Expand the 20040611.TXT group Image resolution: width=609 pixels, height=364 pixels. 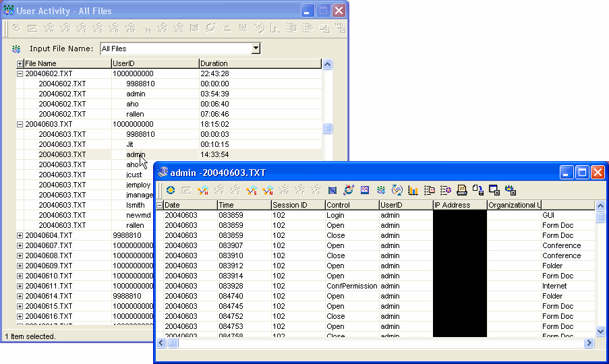click(x=20, y=286)
